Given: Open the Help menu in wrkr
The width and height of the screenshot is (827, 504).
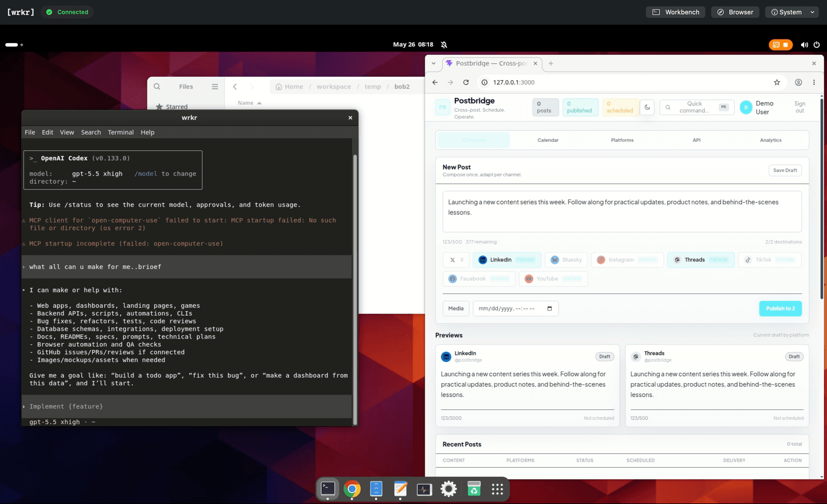Looking at the screenshot, I should coord(147,133).
